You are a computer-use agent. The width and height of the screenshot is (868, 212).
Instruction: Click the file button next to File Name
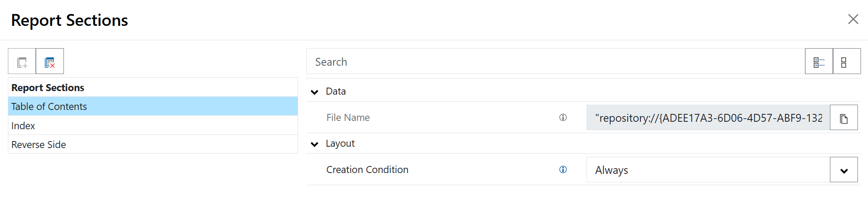point(843,118)
